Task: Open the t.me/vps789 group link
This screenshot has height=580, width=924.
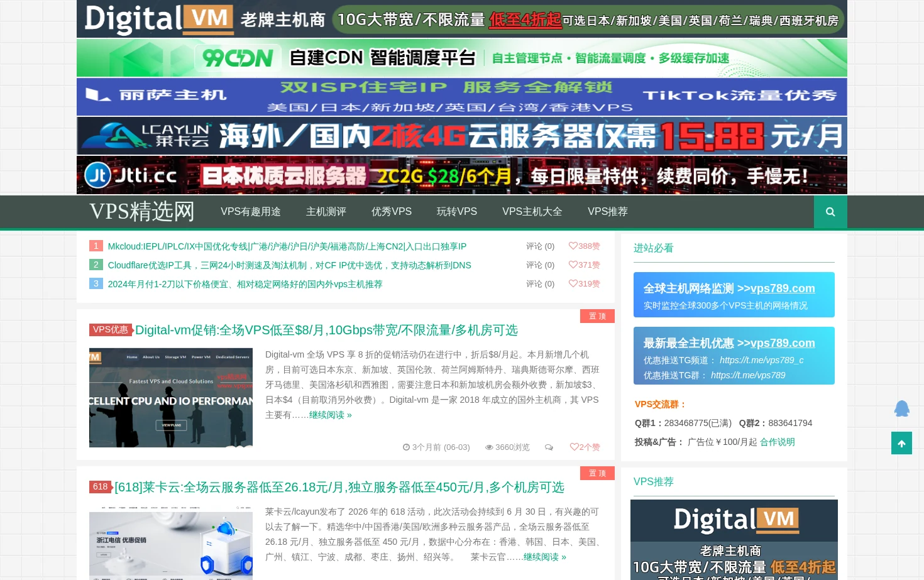Action: (748, 375)
